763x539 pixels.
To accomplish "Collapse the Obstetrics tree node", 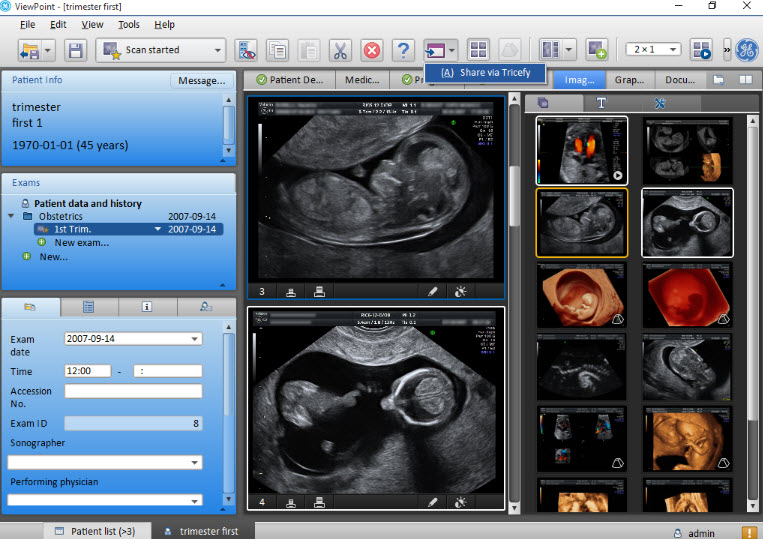I will [12, 217].
